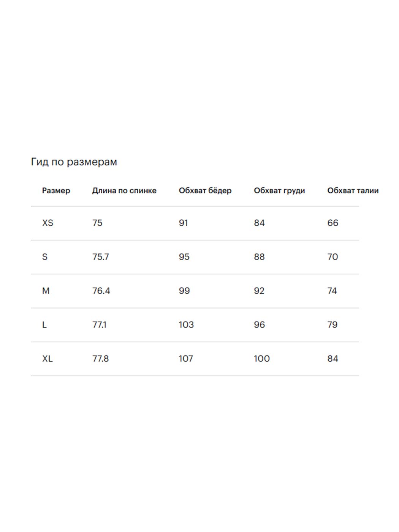Screen dimensions: 399x532
Task: Select hip girth value 107
Action: pyautogui.click(x=186, y=359)
